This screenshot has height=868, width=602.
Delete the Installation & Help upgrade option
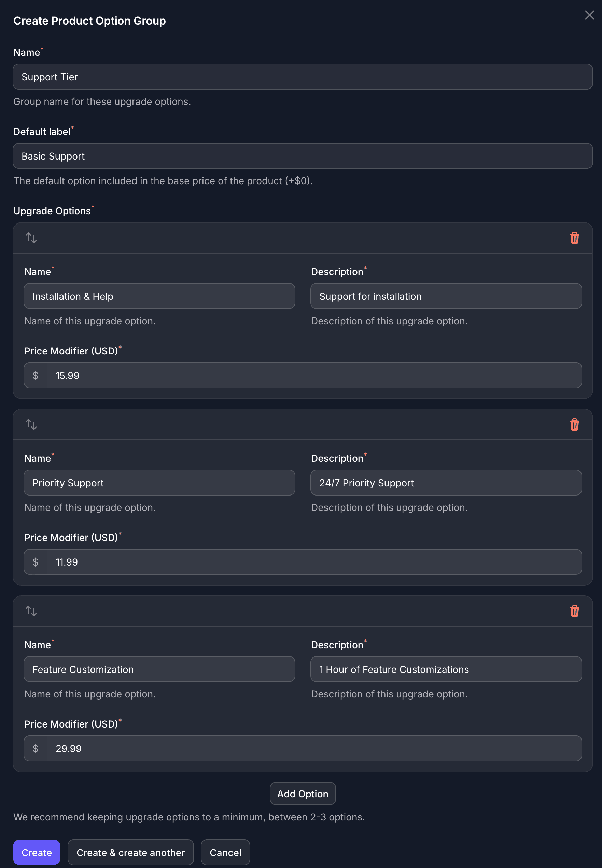[x=574, y=238]
